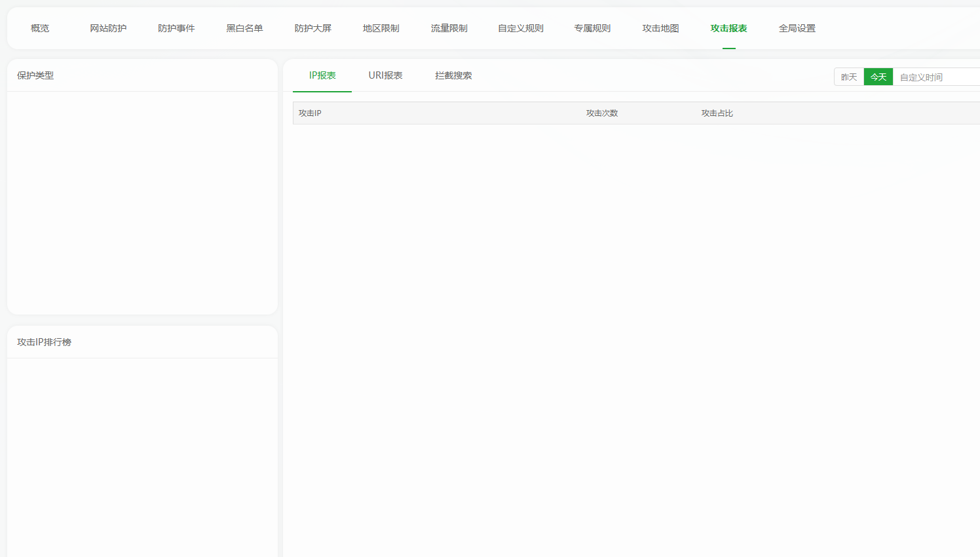Screen dimensions: 980x557
Task: Switch to the IP报表 report tab
Action: [x=322, y=75]
